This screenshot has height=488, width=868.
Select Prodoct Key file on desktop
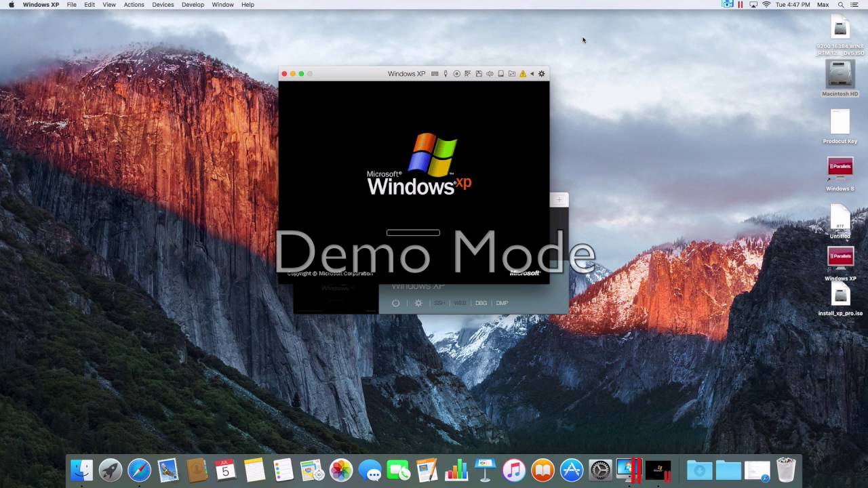click(840, 127)
